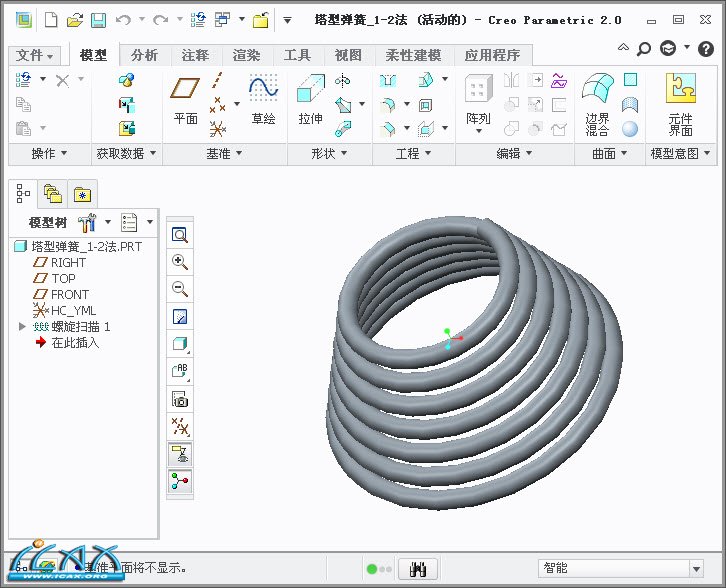Click the Open file folder icon

click(75, 20)
